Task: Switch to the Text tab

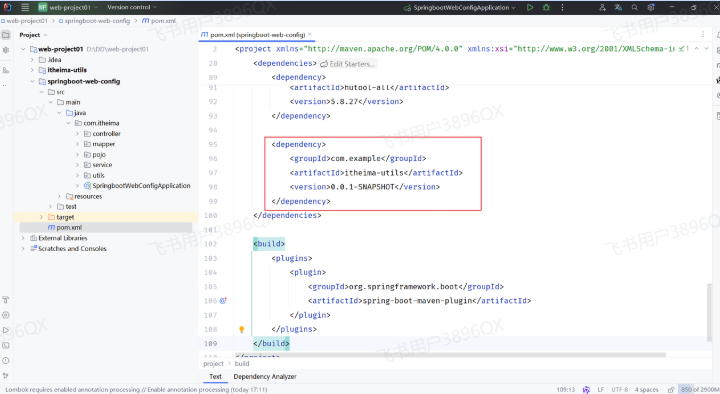Action: click(215, 377)
